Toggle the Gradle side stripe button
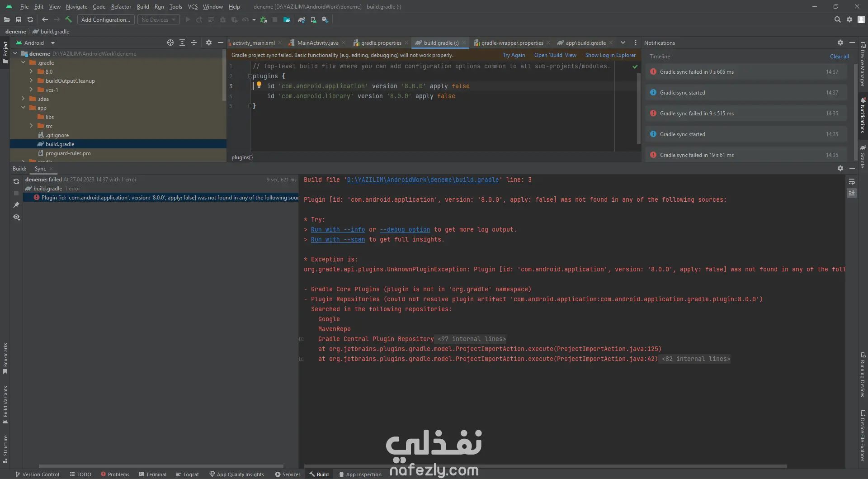The image size is (868, 479). coord(863,157)
